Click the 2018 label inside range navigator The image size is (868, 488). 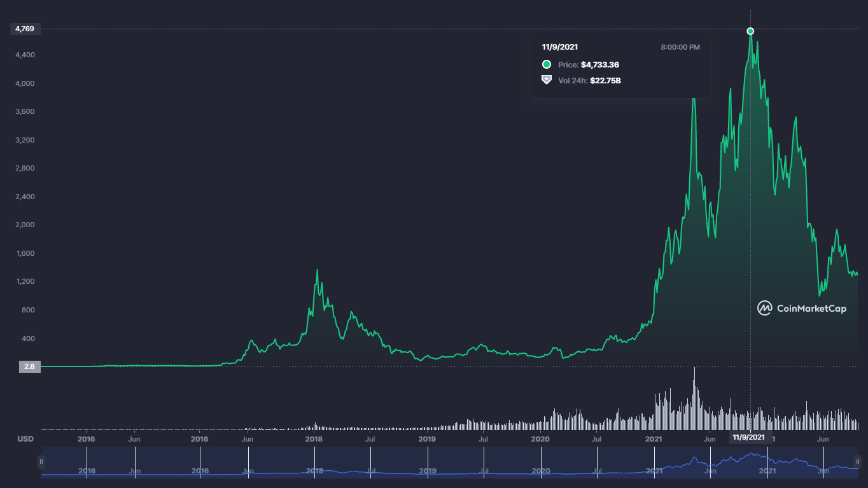pos(314,471)
